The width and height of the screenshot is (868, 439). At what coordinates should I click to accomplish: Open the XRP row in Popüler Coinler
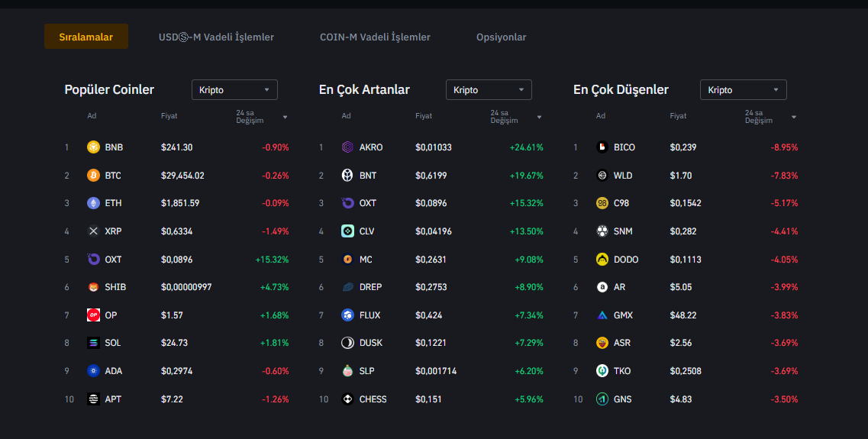[176, 231]
